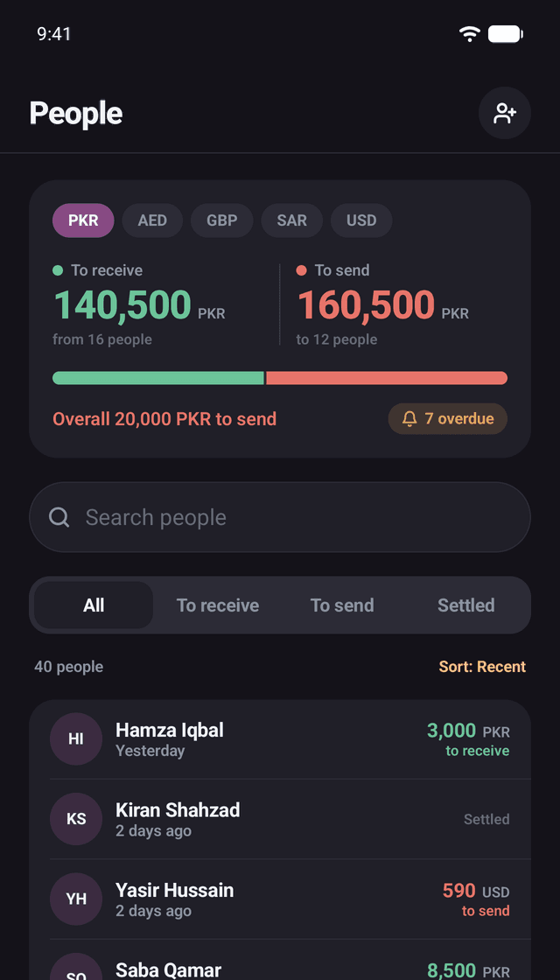
Task: Switch currency to AED
Action: 152,220
